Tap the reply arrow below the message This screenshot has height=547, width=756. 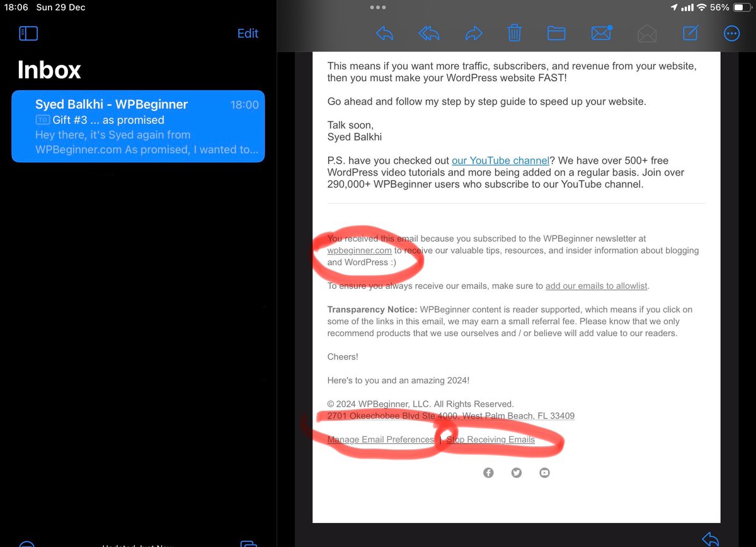[710, 539]
